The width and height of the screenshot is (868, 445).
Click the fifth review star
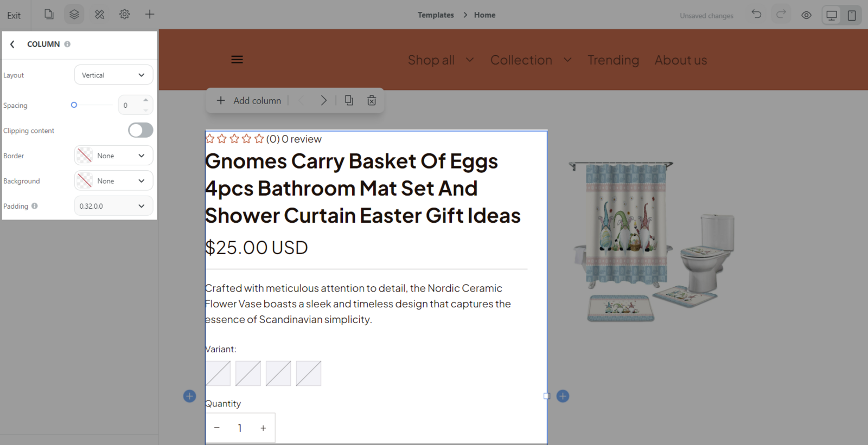(259, 139)
